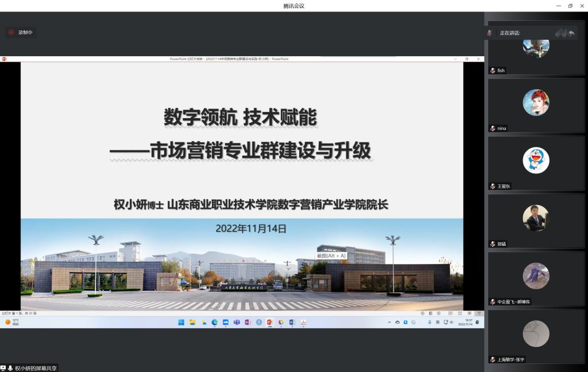Open 王爱东's Doraemon avatar

tap(536, 160)
